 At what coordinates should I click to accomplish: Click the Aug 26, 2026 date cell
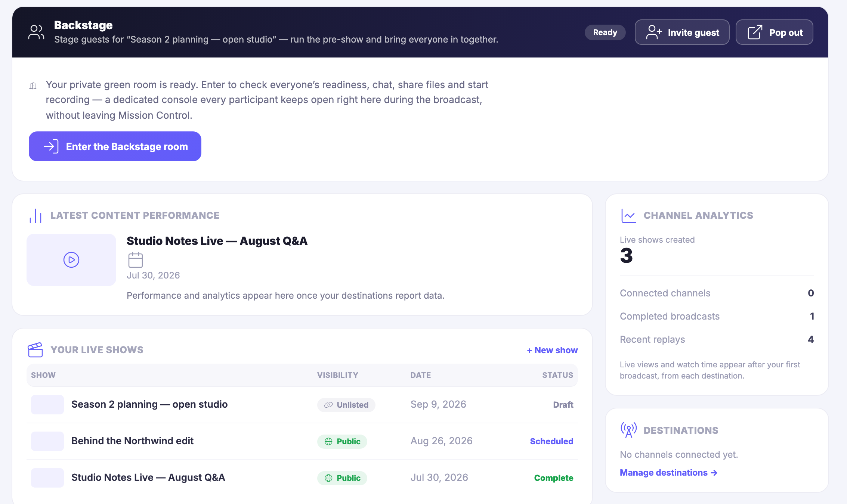442,441
